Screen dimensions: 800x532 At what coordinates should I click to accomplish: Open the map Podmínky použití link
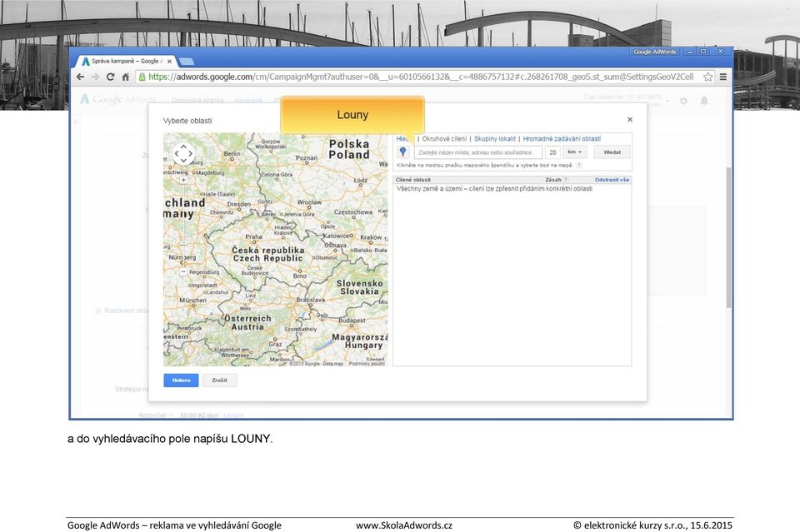367,363
